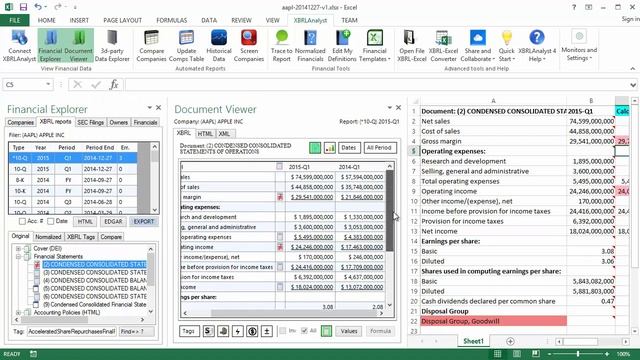Toggle checkbox in the Document Viewer header row
Screen dimensions: 640x360
(x=280, y=167)
